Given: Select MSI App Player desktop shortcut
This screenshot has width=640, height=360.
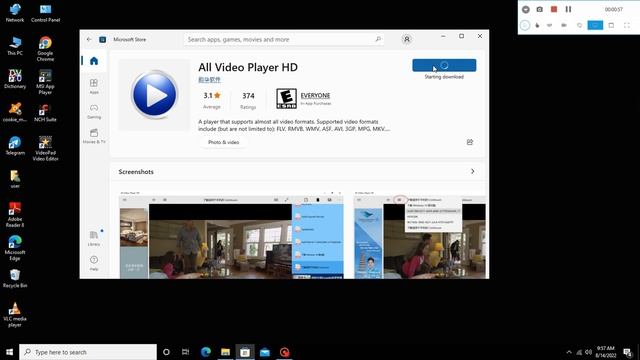Looking at the screenshot, I should click(45, 82).
